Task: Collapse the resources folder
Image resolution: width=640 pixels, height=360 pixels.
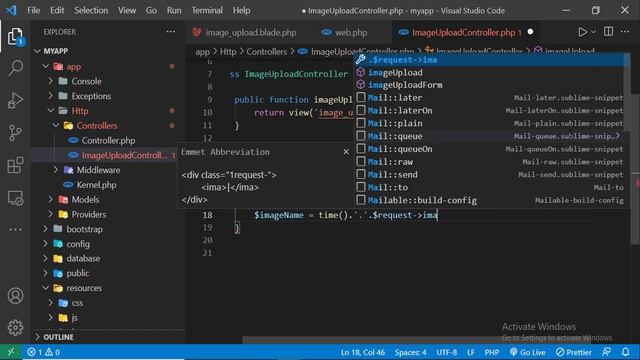Action: click(x=45, y=288)
